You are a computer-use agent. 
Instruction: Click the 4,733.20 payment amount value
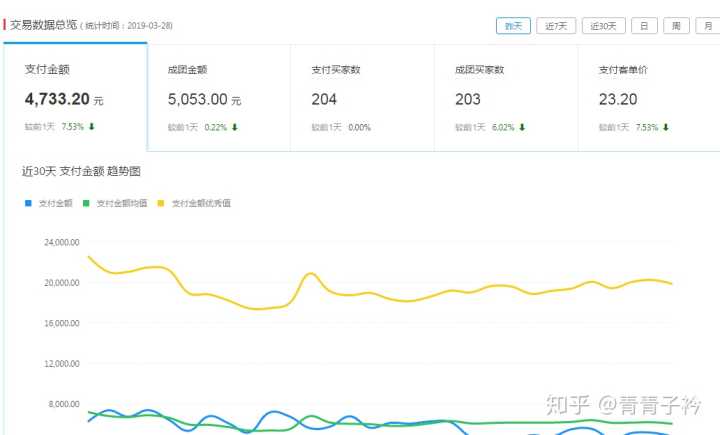(57, 99)
